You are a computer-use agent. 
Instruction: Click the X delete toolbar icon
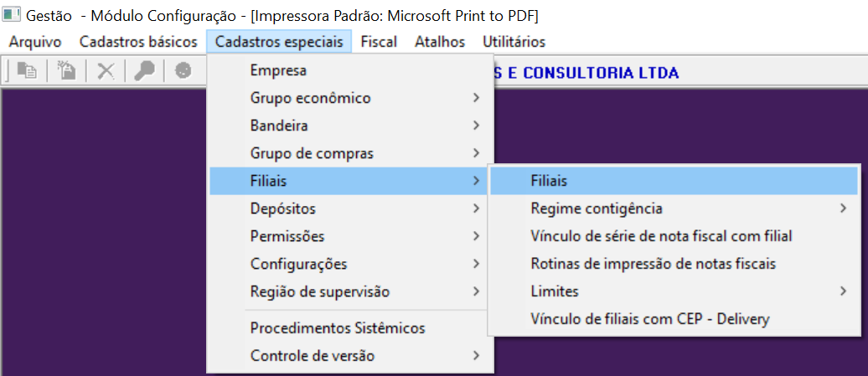(x=106, y=71)
